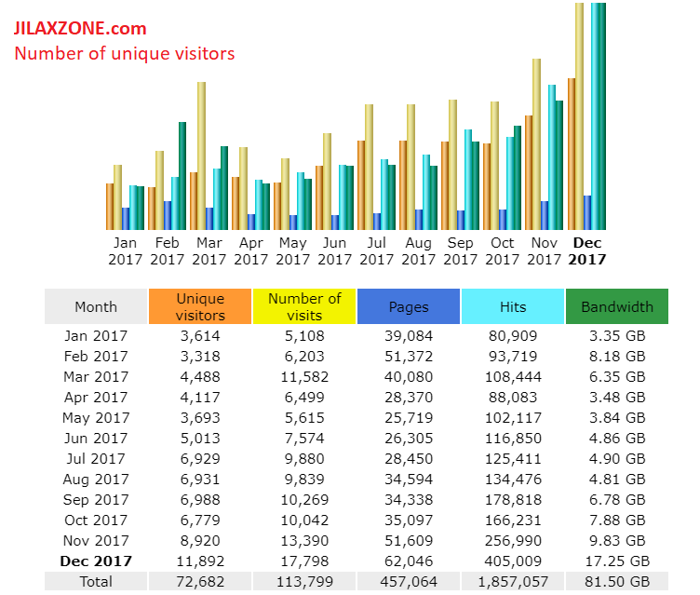This screenshot has width=700, height=595.
Task: Click the JILAXZONE.com title text
Action: click(80, 29)
